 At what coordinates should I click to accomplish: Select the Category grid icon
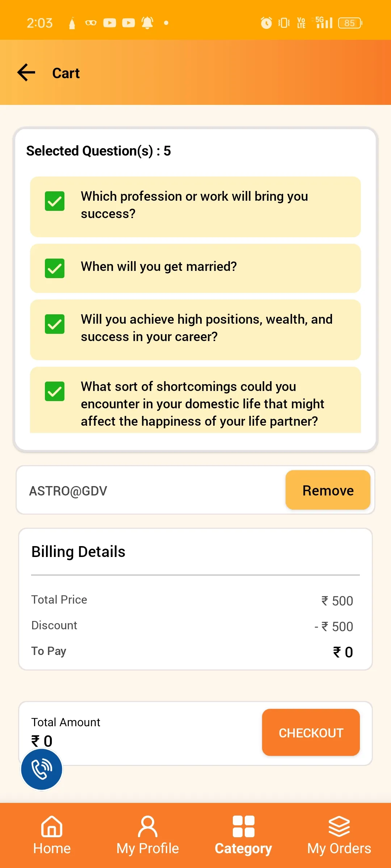[x=243, y=826]
